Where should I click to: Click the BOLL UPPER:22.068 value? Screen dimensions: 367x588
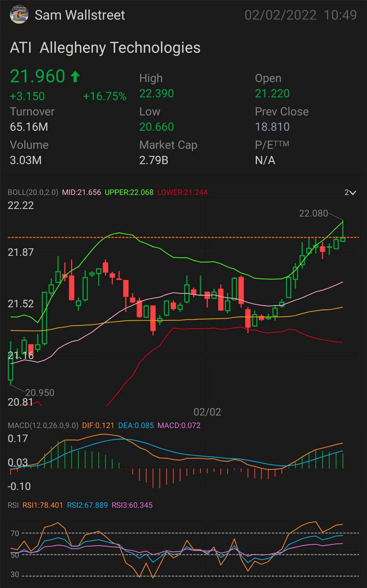click(x=129, y=192)
